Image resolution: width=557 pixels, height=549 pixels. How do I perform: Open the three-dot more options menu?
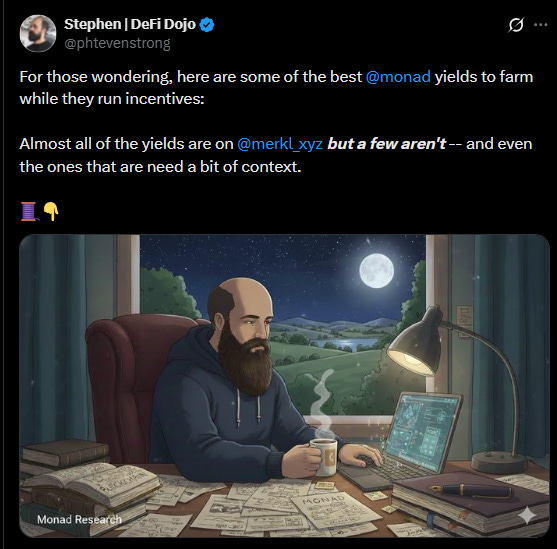[540, 25]
